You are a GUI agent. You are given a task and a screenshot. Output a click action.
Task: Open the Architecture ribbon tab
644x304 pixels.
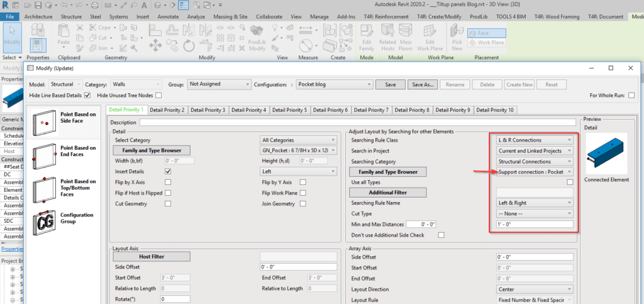(38, 17)
